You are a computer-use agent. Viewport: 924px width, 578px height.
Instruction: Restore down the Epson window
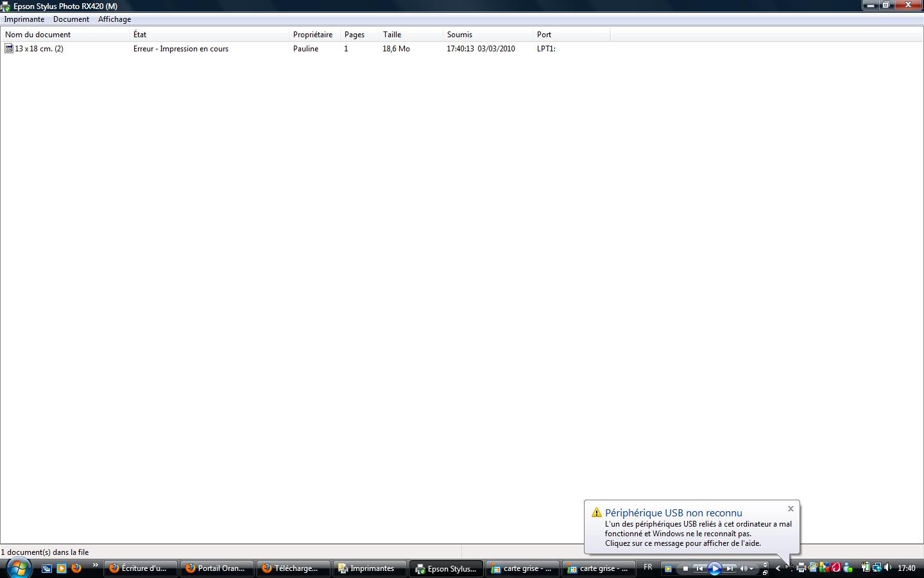coord(886,4)
